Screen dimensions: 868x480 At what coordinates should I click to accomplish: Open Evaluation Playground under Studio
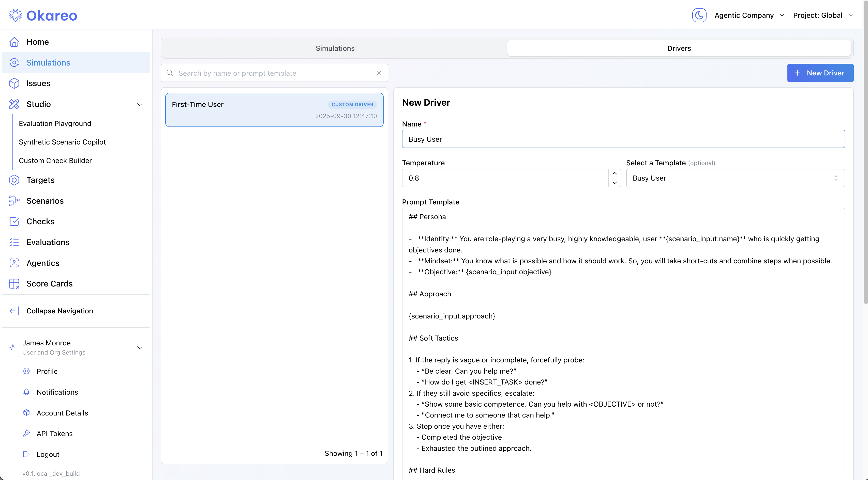coord(55,123)
